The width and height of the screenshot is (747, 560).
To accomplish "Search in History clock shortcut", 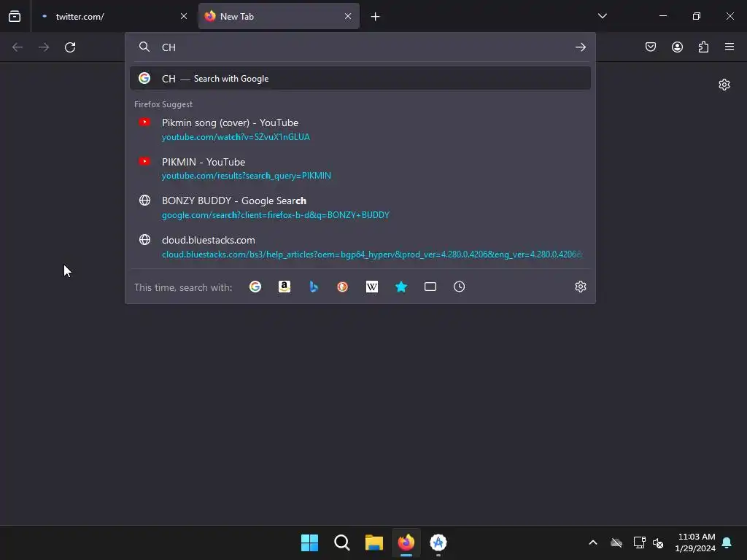I will (x=460, y=287).
